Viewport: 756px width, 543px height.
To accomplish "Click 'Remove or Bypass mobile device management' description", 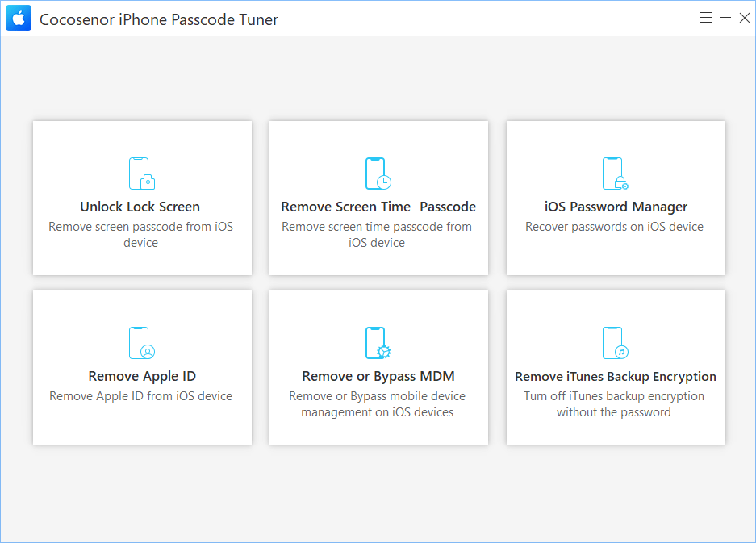I will pyautogui.click(x=377, y=404).
